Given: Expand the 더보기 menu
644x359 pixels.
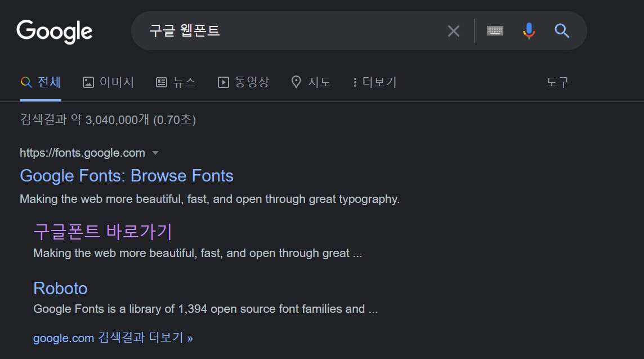Looking at the screenshot, I should [374, 82].
